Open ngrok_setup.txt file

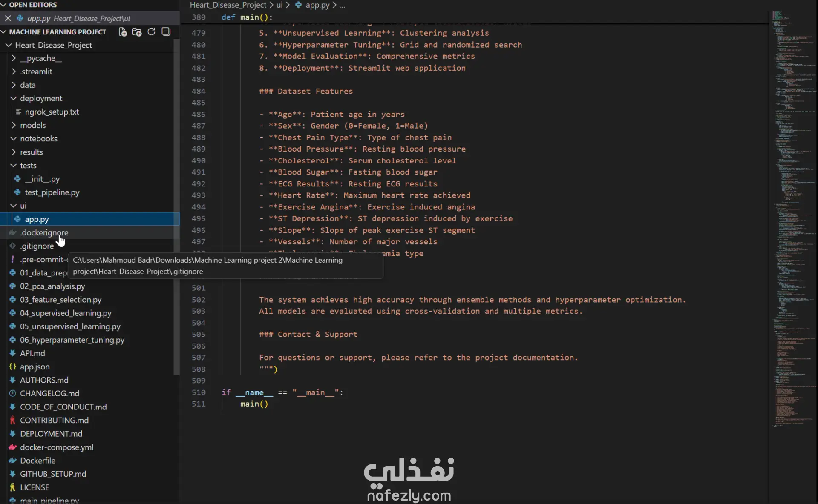click(52, 112)
